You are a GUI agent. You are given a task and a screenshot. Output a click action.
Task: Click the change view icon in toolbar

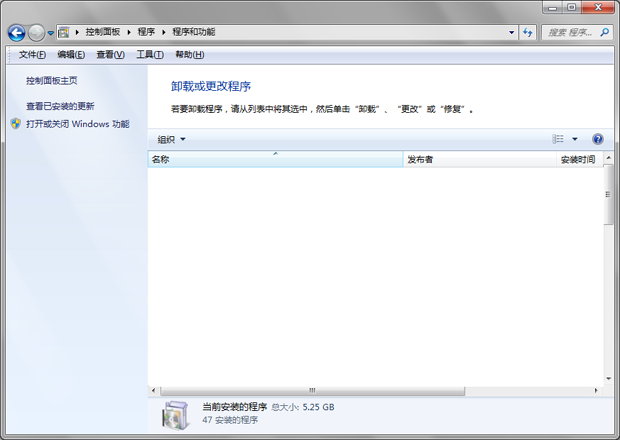click(x=559, y=139)
